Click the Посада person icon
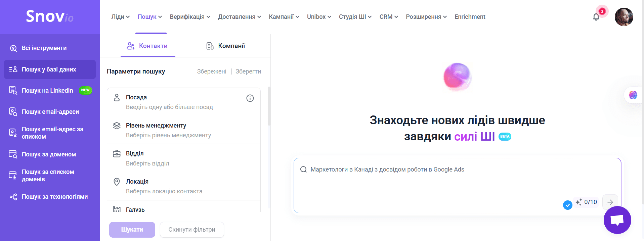 117,98
